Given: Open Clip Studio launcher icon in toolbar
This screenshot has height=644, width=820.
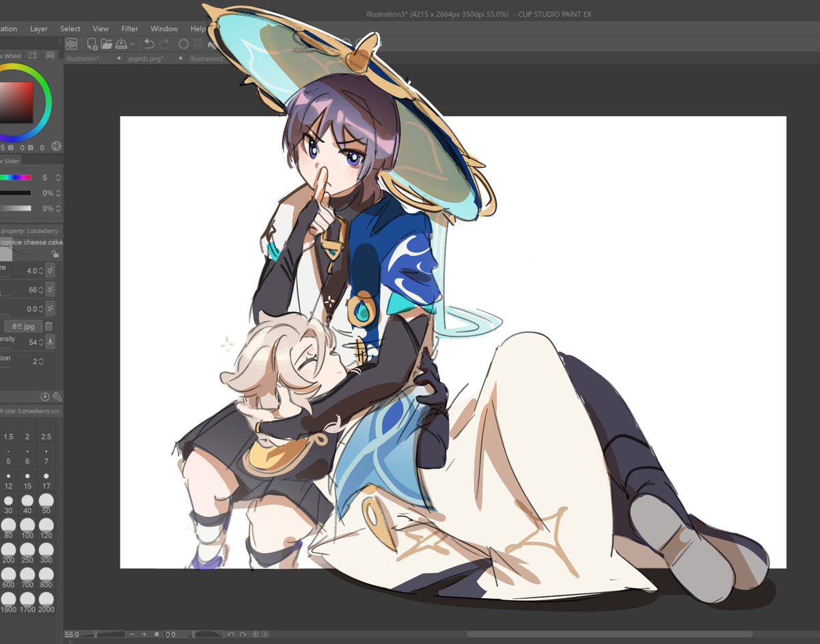Looking at the screenshot, I should 72,44.
